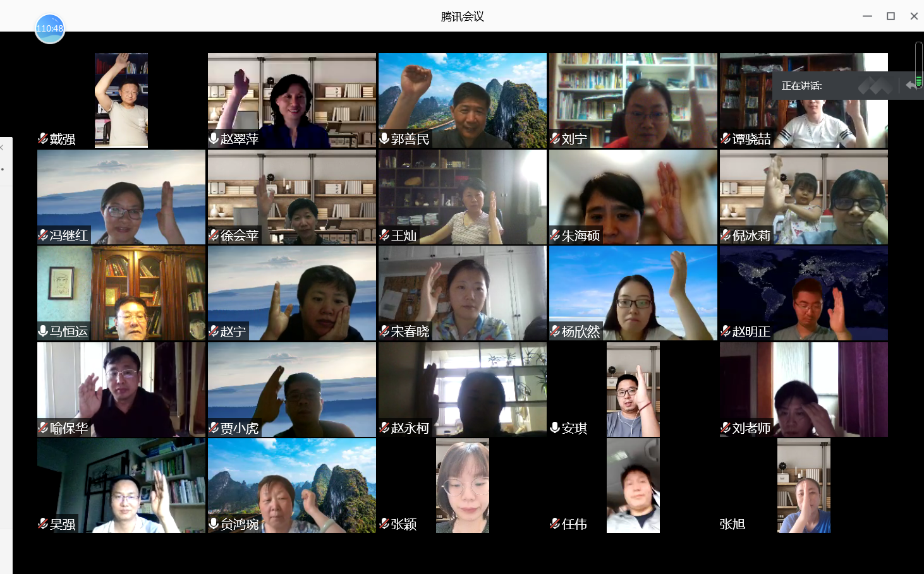Select 张旭's name label
The image size is (924, 574).
point(732,524)
